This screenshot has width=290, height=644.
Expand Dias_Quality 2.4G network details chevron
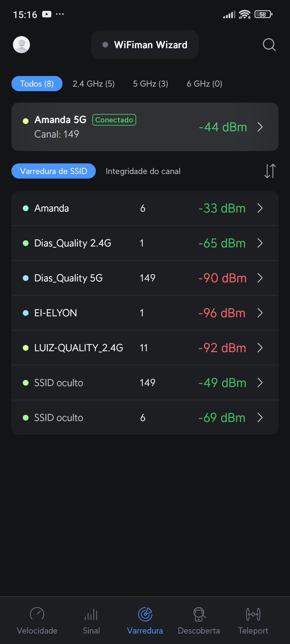(x=260, y=243)
